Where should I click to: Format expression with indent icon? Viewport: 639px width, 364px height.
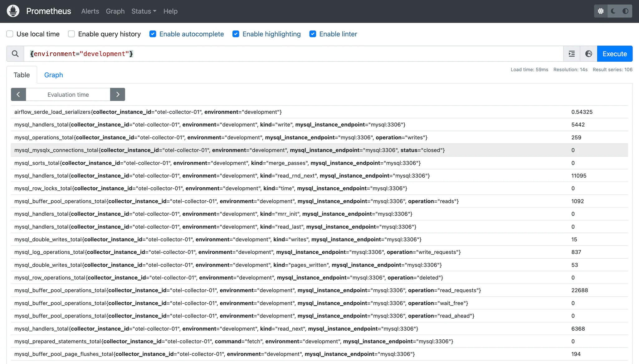[572, 54]
